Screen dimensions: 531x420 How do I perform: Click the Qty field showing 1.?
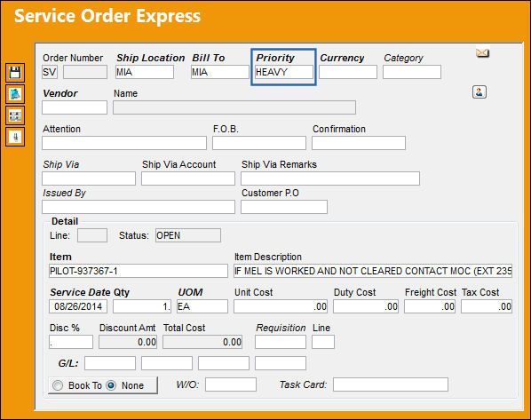point(142,306)
